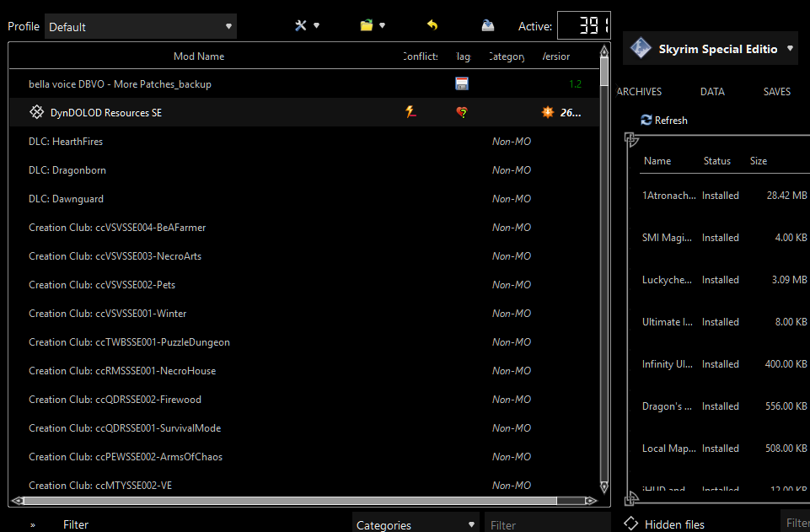Image resolution: width=810 pixels, height=532 pixels.
Task: Select Creation Club ccTWBSSE001-PuzzleDungeon row
Action: pos(304,342)
